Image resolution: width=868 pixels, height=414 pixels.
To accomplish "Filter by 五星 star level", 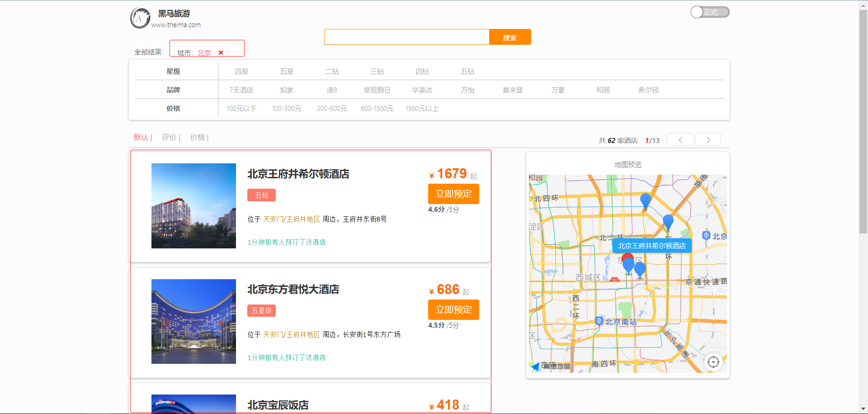I will coord(287,71).
